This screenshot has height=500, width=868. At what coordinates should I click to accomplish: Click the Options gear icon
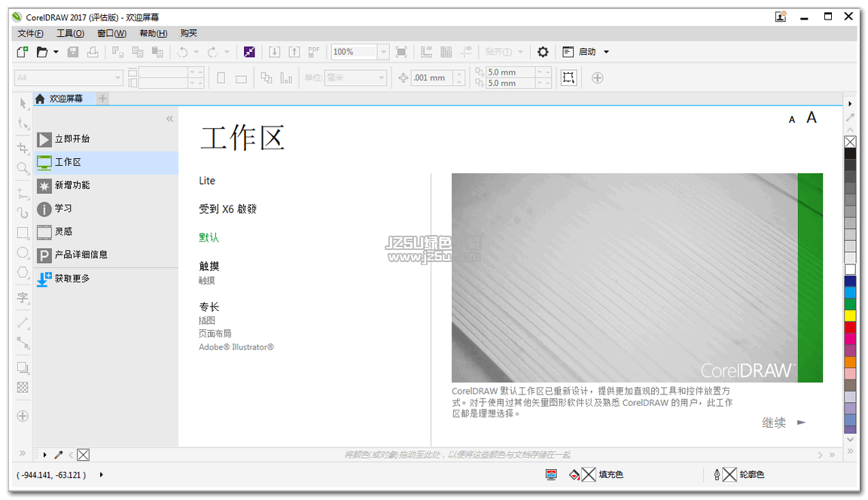tap(543, 52)
